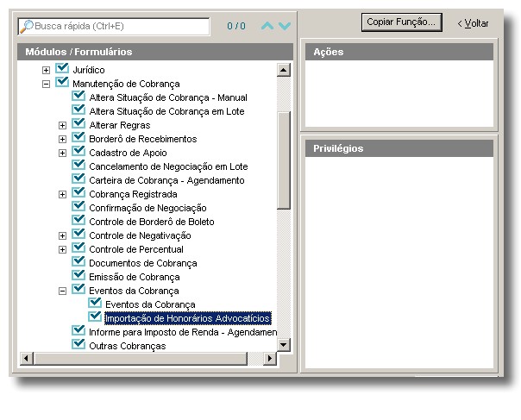This screenshot has height=420, width=521.
Task: Uncheck the Jurídico checkbox
Action: click(x=62, y=68)
